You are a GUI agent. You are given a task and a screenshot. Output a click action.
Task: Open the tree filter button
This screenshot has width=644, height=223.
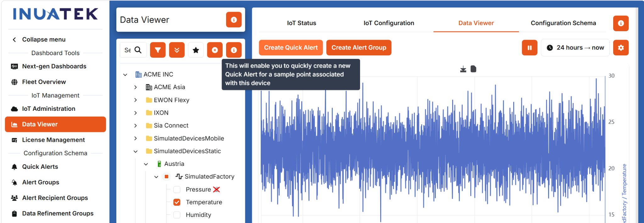point(158,50)
